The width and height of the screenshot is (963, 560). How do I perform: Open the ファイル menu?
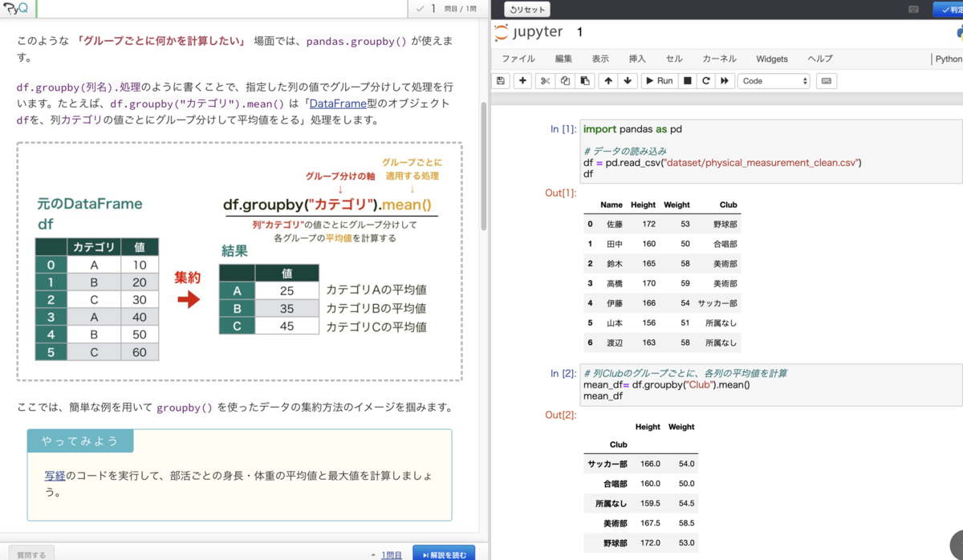pyautogui.click(x=518, y=59)
